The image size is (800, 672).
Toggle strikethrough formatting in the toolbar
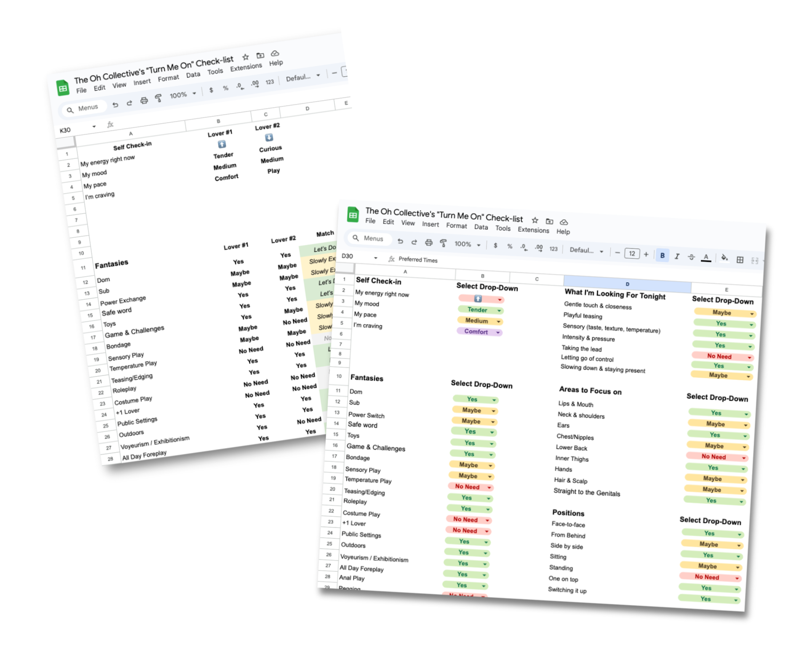(691, 257)
